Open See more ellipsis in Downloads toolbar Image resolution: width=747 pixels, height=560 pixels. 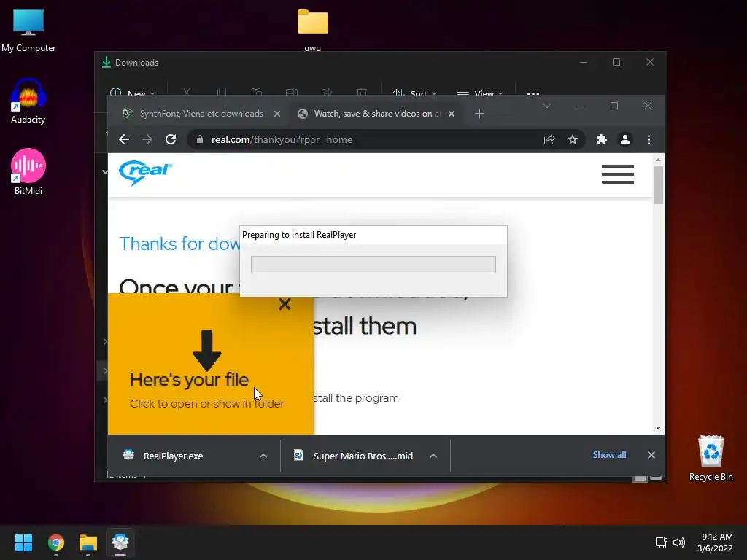[x=533, y=93]
